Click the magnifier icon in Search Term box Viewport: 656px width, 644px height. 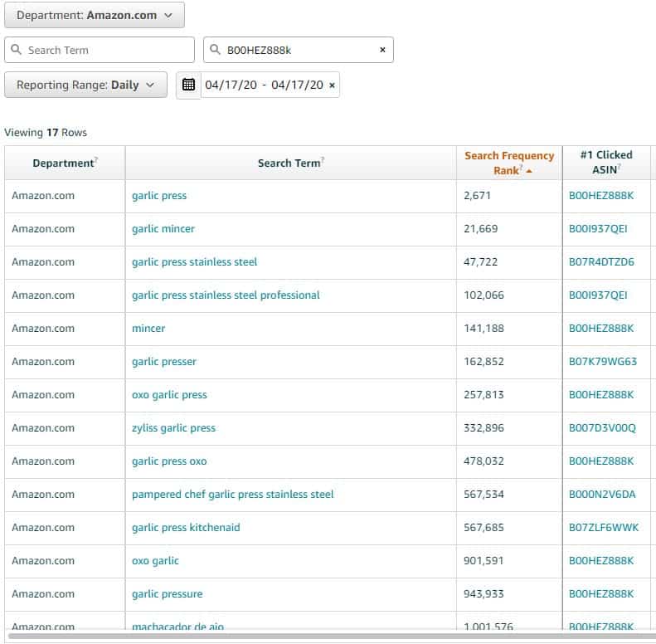coord(16,50)
